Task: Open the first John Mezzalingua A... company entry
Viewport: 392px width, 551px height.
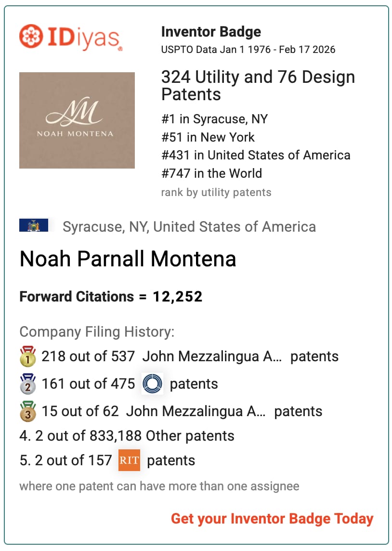Action: [x=212, y=356]
